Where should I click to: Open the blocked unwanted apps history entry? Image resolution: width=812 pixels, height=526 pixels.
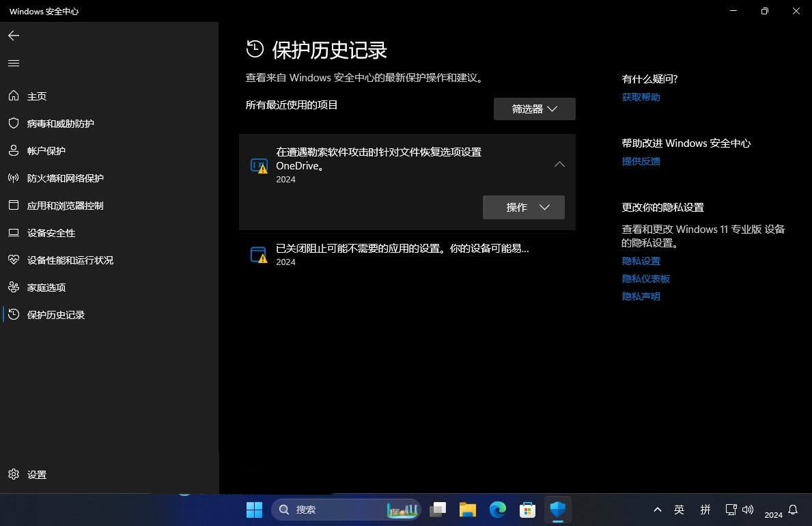coord(402,254)
